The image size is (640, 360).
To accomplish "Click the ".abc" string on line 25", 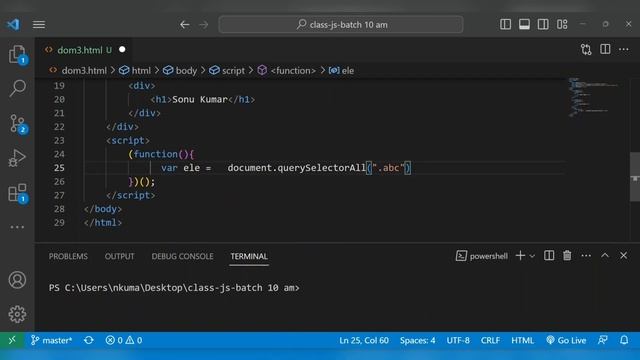I will 388,168.
